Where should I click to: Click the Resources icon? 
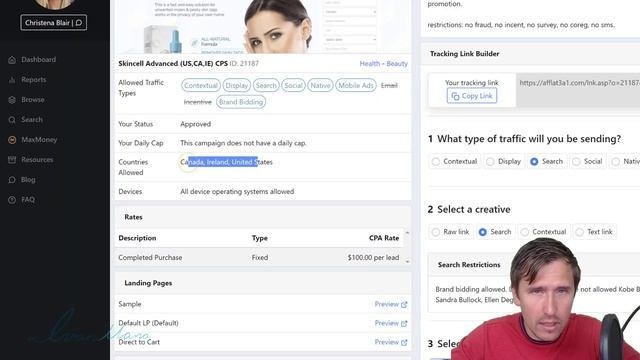12,160
